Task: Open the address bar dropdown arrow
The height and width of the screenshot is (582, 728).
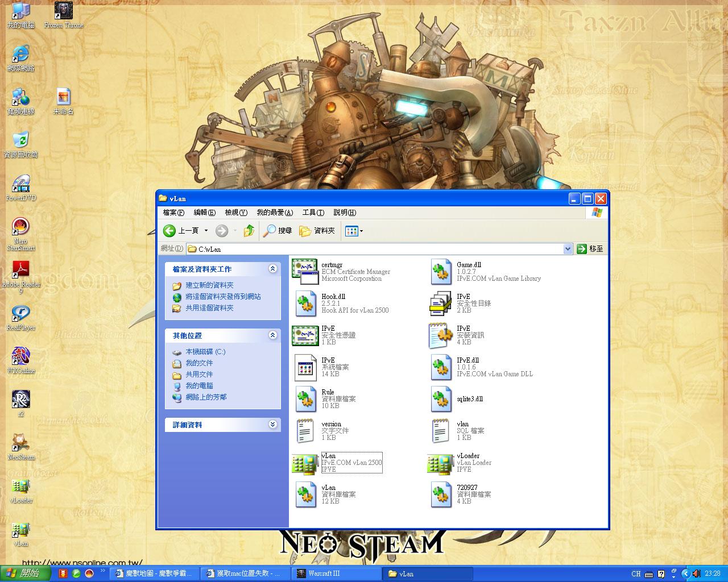Action: coord(567,249)
